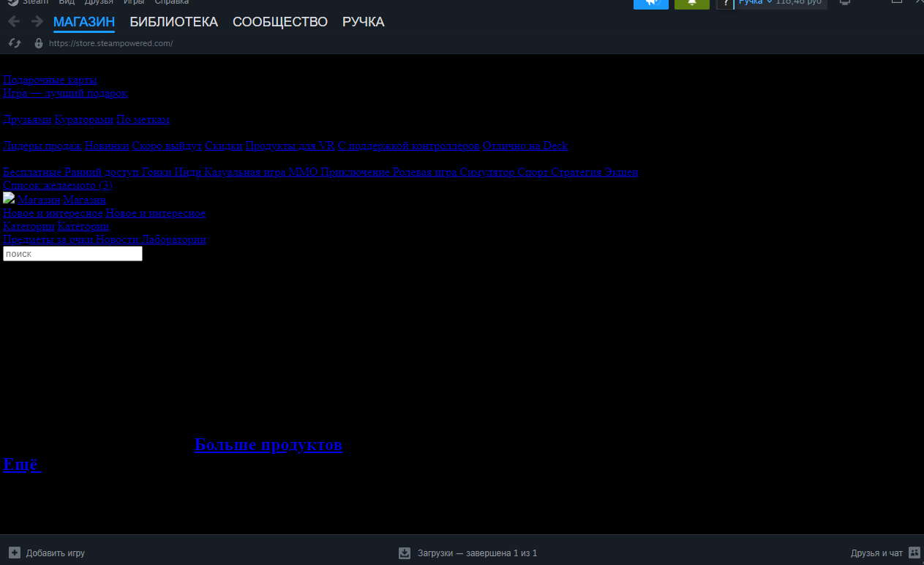Browse the Гонки genre link

click(157, 172)
